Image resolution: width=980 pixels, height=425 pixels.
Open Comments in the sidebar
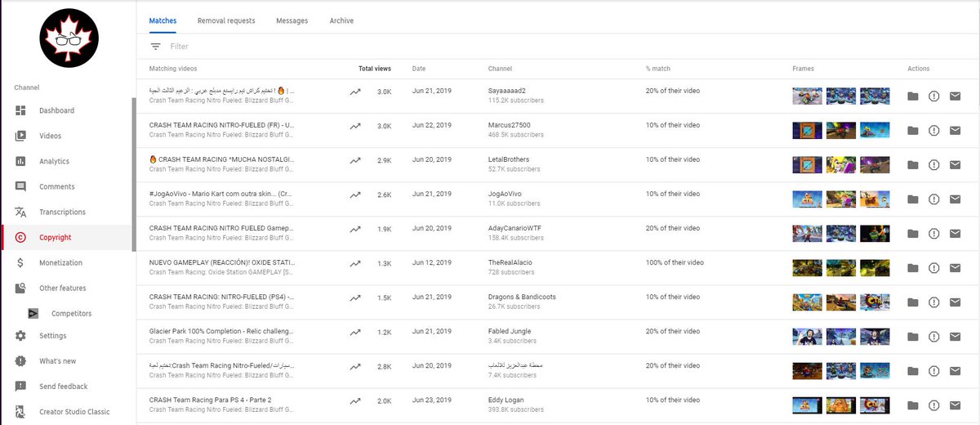(x=56, y=186)
